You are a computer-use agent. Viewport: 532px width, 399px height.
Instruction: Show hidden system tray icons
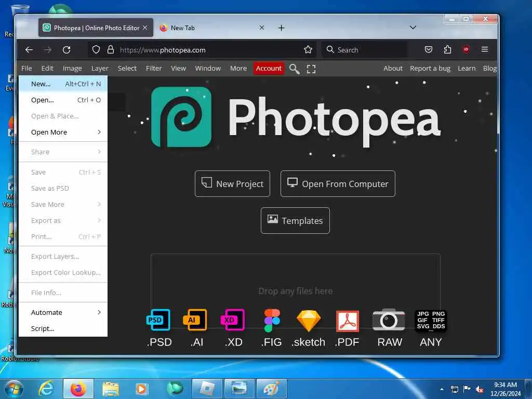(442, 389)
